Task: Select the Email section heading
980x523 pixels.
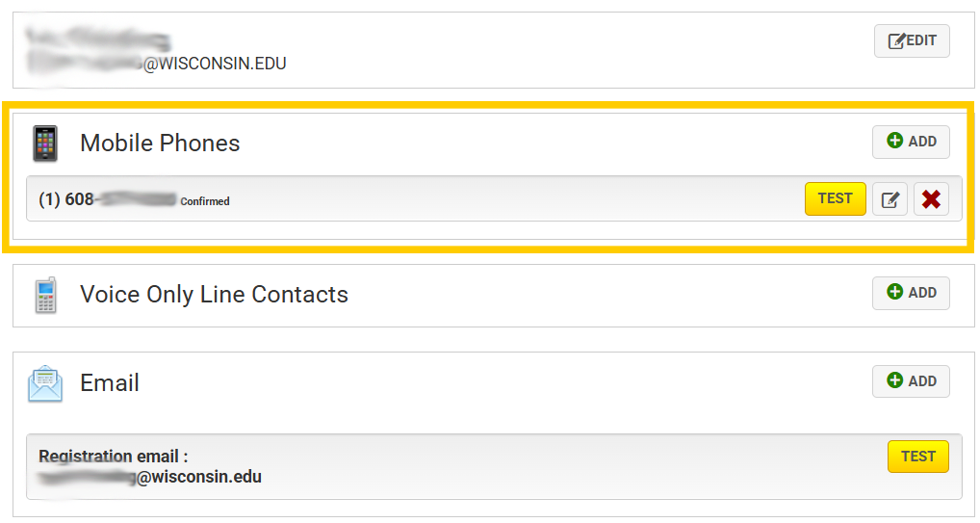Action: pos(110,383)
